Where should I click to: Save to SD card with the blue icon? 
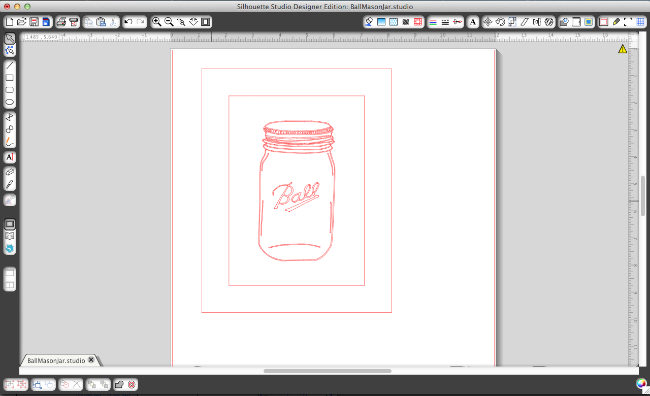point(46,22)
